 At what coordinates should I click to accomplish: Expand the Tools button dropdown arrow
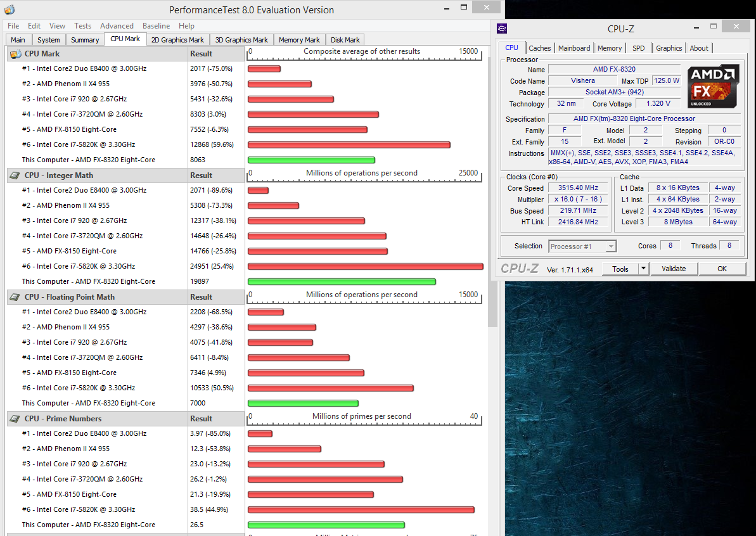pos(643,269)
